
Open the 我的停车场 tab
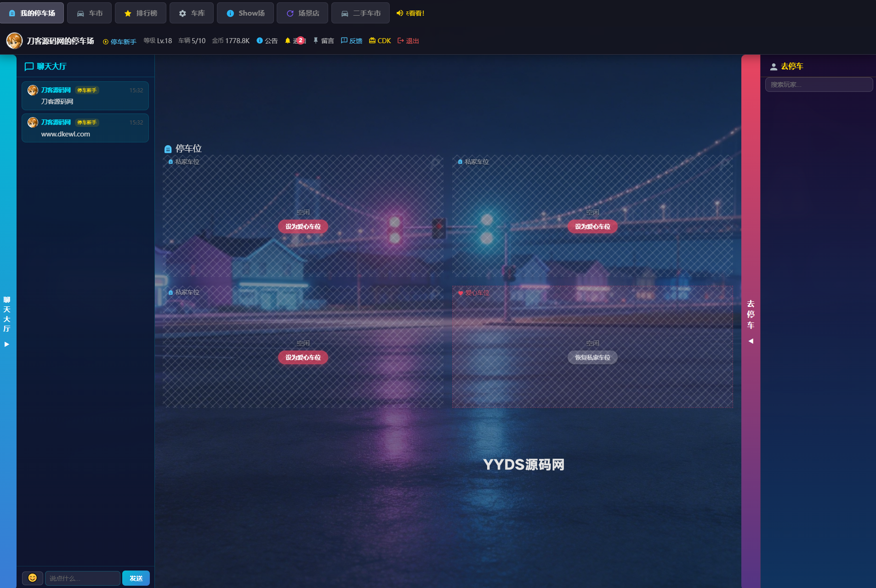(x=32, y=13)
